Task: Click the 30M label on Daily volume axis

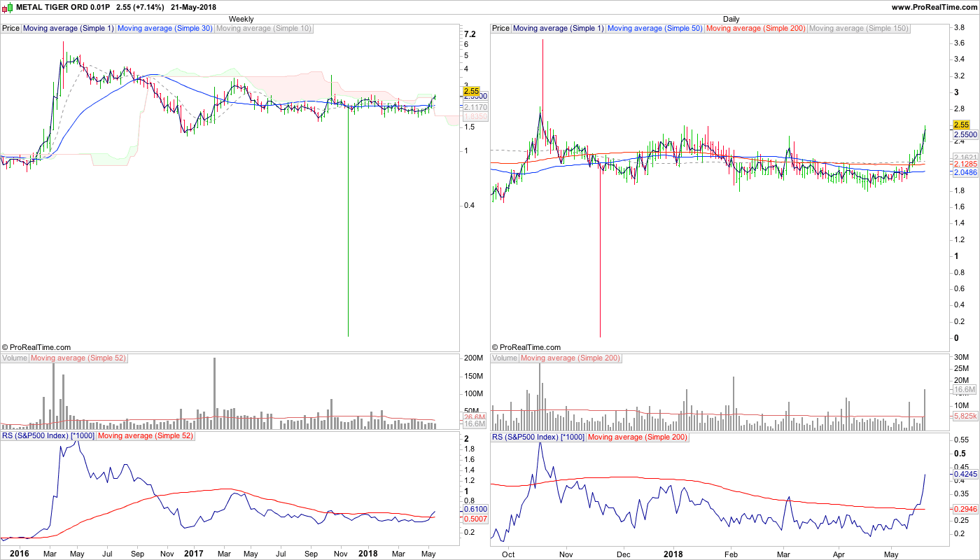Action: coord(962,358)
